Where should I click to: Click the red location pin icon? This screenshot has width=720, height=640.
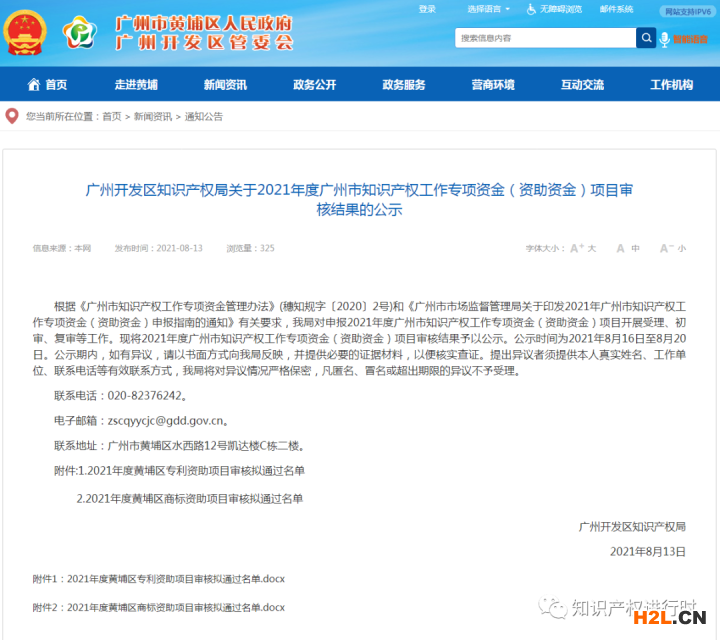[12, 116]
